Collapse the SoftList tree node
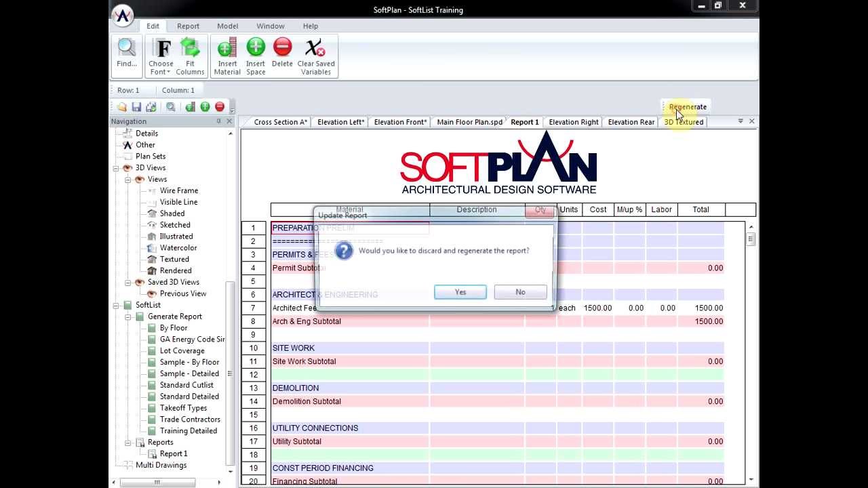This screenshot has height=488, width=868. click(x=116, y=305)
